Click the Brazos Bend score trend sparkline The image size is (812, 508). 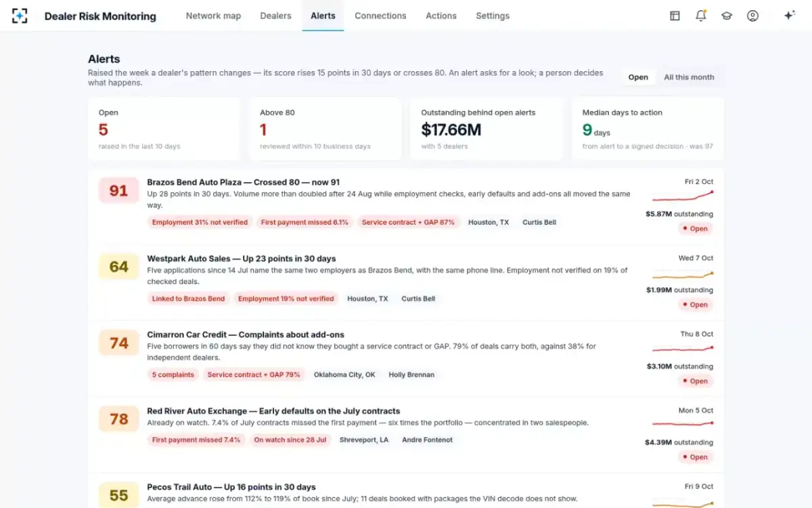[683, 196]
